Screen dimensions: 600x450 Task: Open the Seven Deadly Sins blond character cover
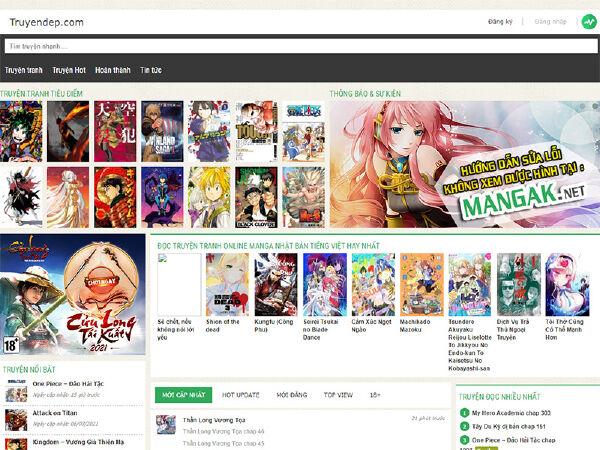coord(209,197)
